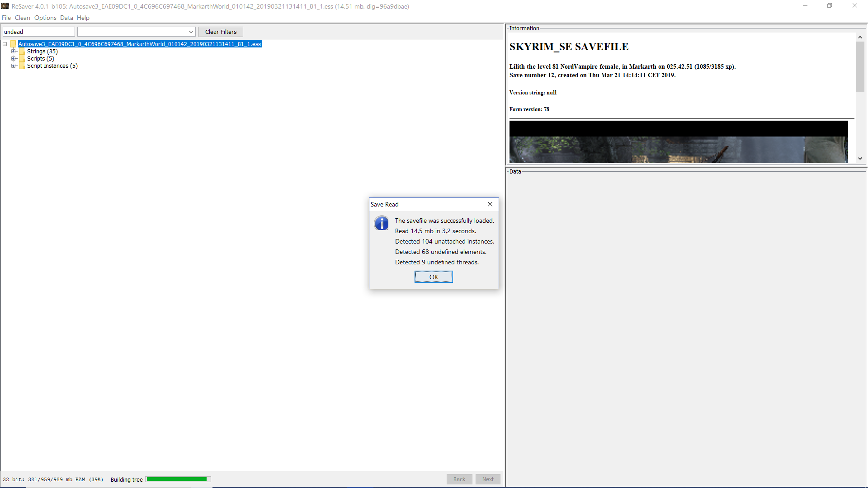
Task: Collapse the Autosave3 root tree node
Action: [5, 44]
